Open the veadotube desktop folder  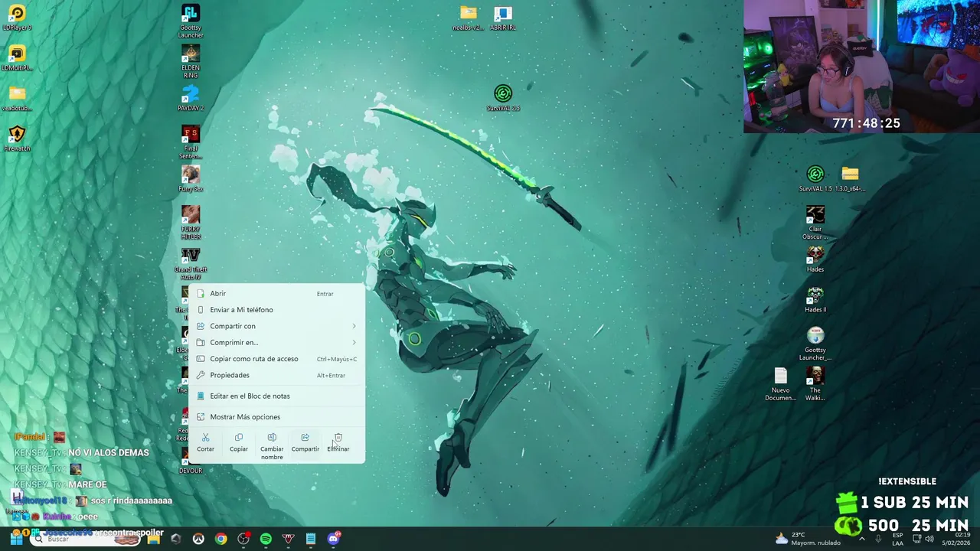[17, 98]
